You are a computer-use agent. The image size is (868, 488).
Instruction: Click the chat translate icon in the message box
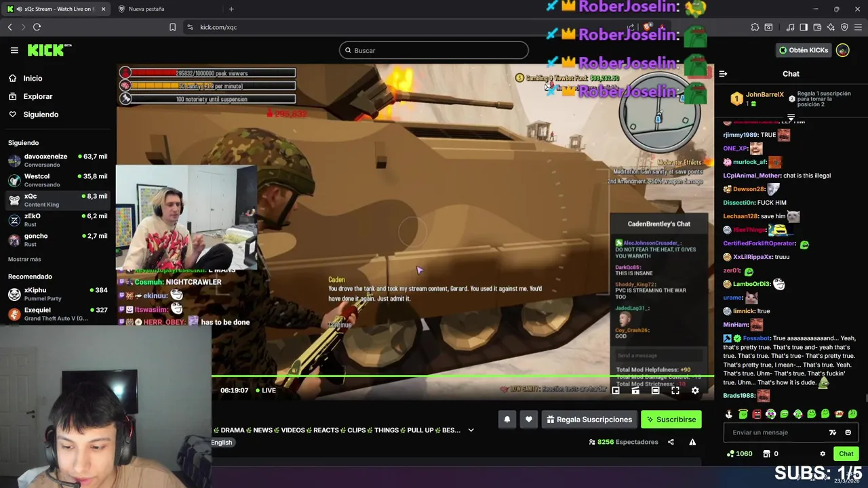pyautogui.click(x=833, y=432)
